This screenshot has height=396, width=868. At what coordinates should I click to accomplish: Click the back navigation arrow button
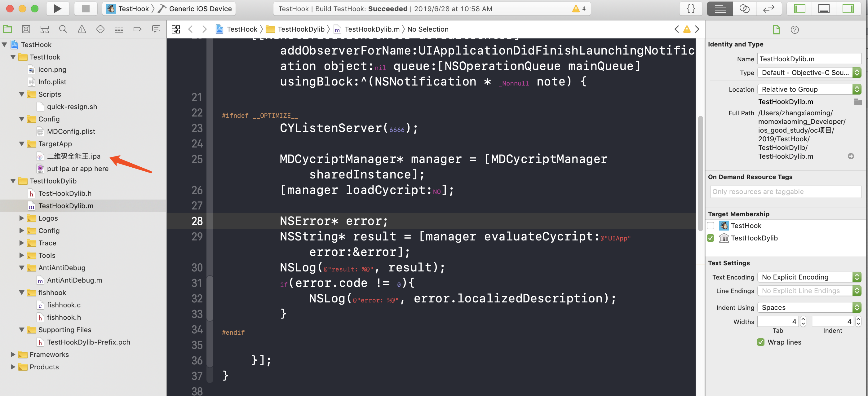[x=190, y=29]
